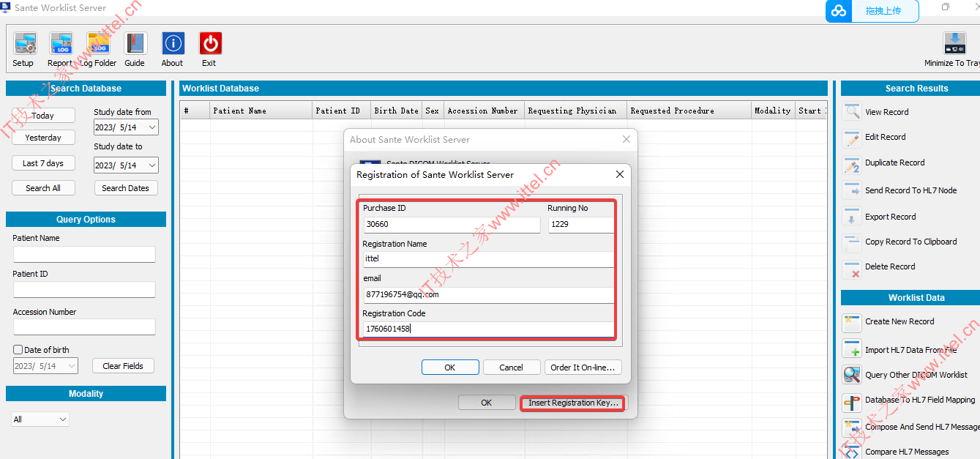Click the Patient ID query field
This screenshot has height=459, width=980.
pyautogui.click(x=84, y=290)
